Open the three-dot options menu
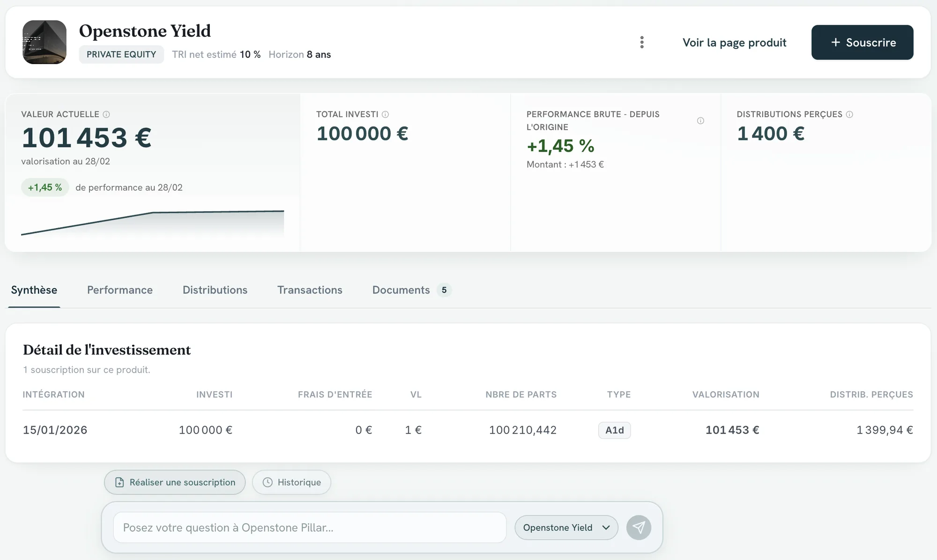 coord(642,42)
